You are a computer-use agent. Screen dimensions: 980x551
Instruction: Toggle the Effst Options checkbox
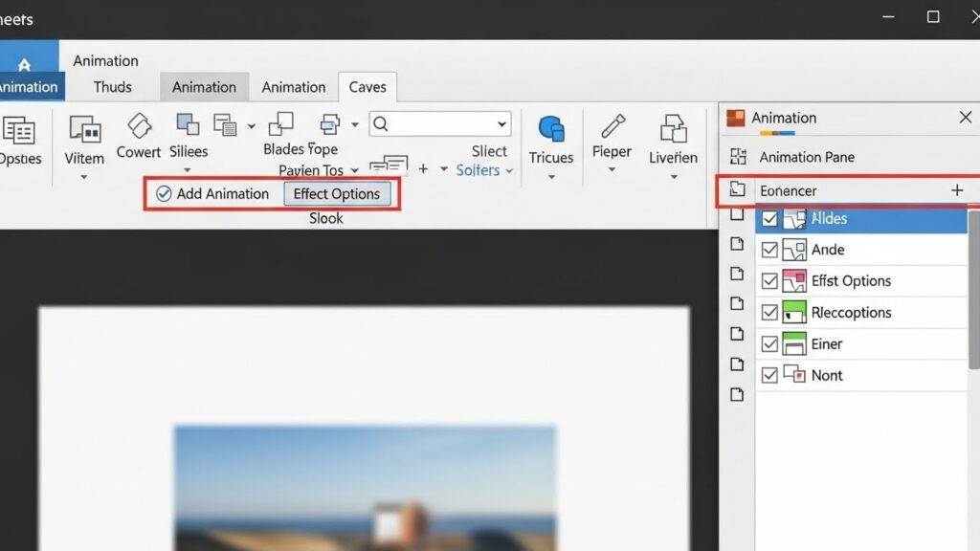(769, 281)
